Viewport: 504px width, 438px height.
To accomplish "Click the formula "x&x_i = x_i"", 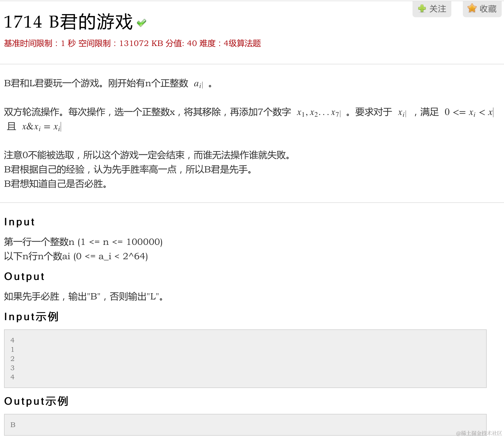I will (41, 127).
